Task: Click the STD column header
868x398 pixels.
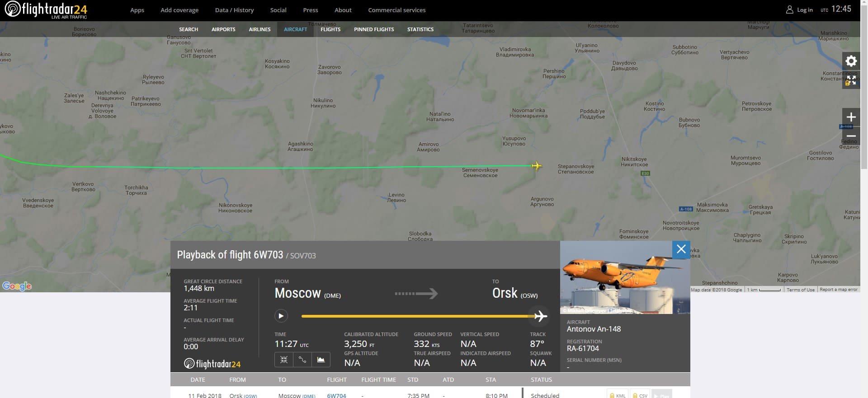Action: [x=413, y=379]
